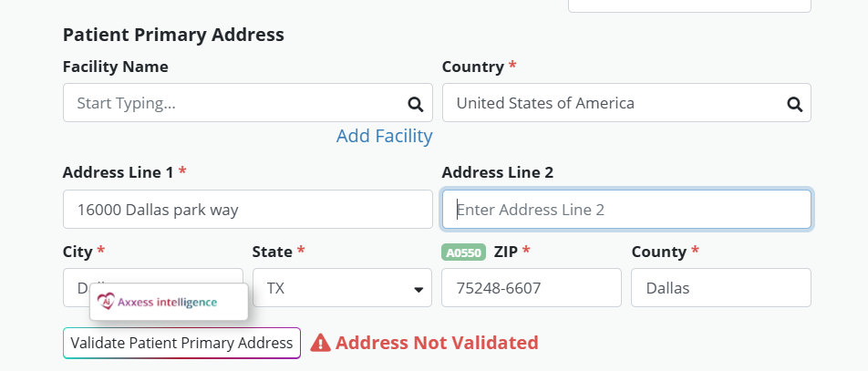Click the Facility Name Start Typing field
The height and width of the screenshot is (371, 868).
point(232,103)
